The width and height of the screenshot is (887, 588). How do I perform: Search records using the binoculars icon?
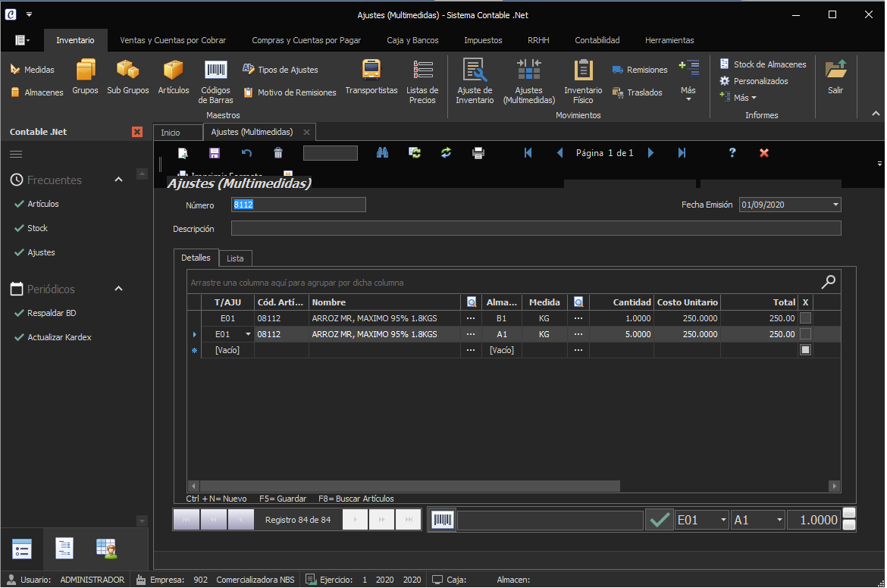[x=382, y=152]
